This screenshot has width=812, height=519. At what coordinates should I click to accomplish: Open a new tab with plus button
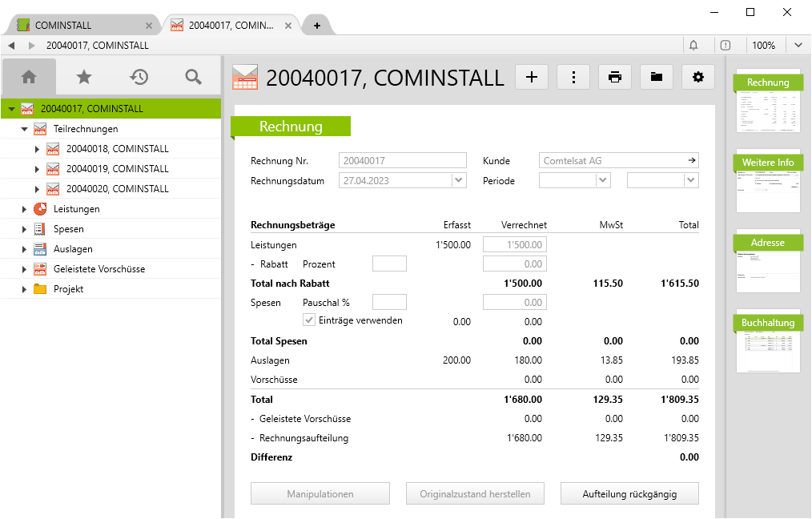pyautogui.click(x=317, y=26)
